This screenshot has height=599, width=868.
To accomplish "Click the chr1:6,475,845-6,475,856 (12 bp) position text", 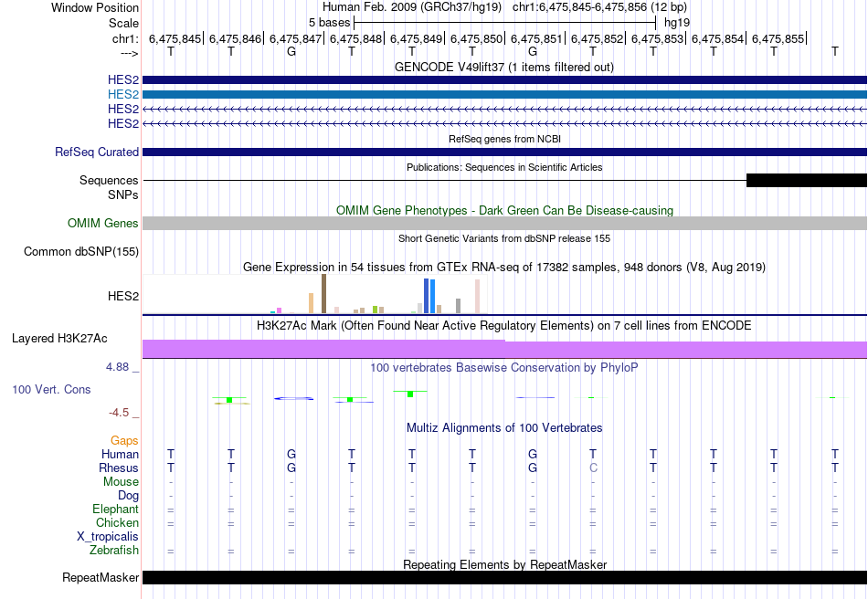I will pos(599,7).
